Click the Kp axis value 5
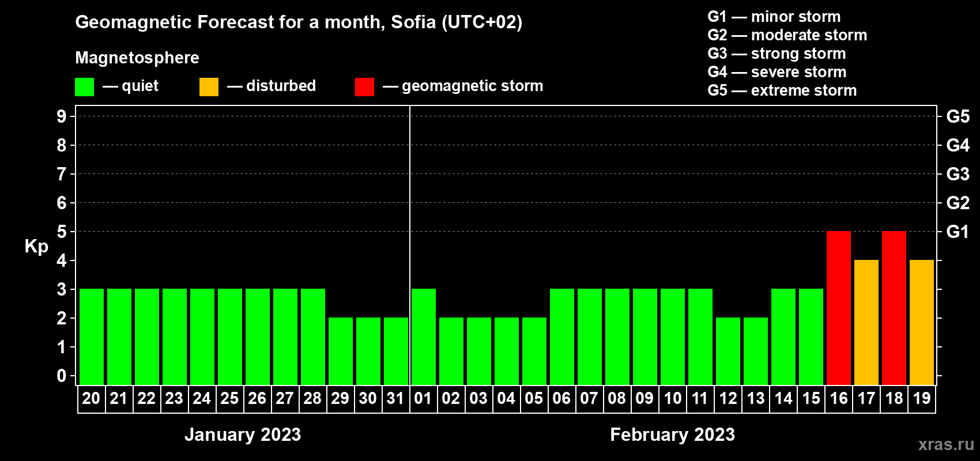 click(62, 232)
